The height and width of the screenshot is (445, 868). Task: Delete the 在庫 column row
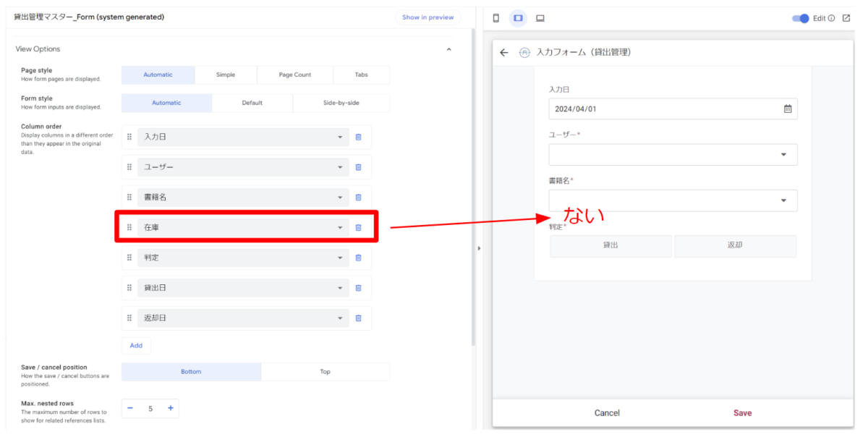358,226
